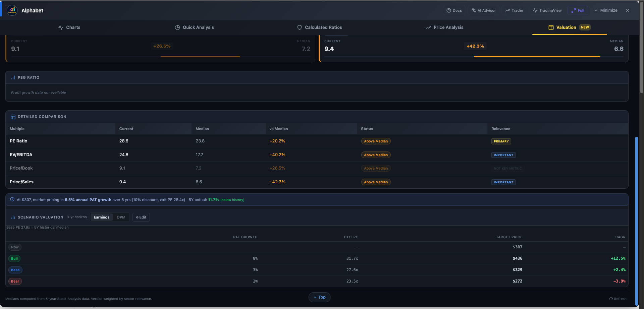Image resolution: width=644 pixels, height=309 pixels.
Task: Click the Refresh icon at bottom right
Action: click(611, 299)
